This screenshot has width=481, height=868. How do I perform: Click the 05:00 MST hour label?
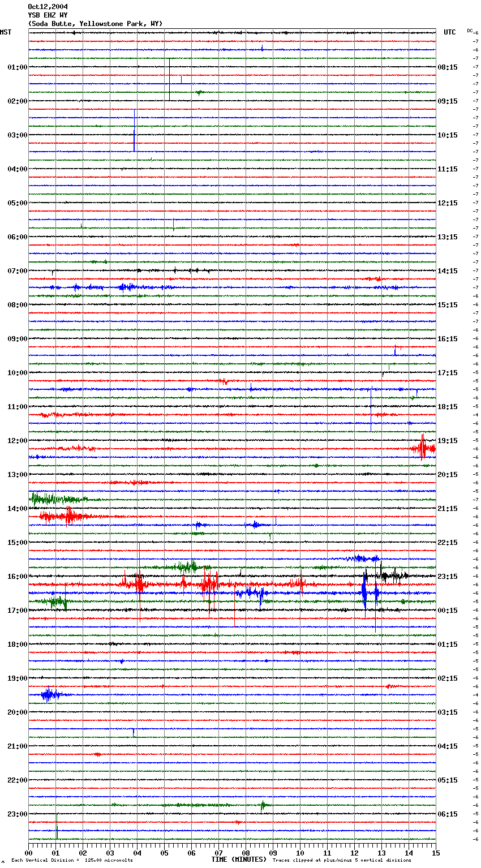pos(18,203)
